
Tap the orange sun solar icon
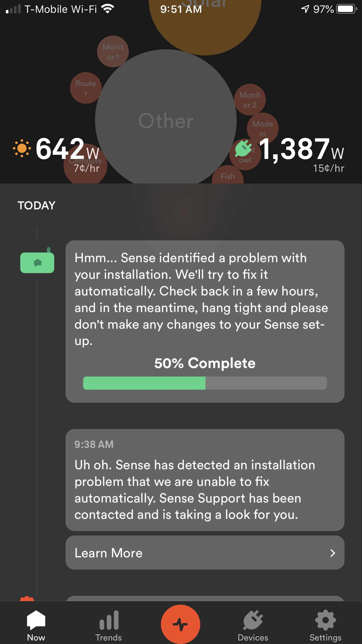(x=22, y=149)
